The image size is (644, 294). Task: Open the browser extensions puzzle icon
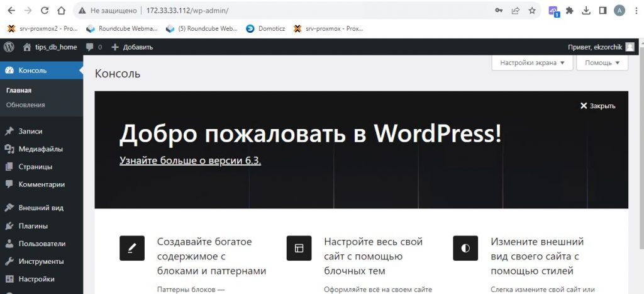570,11
